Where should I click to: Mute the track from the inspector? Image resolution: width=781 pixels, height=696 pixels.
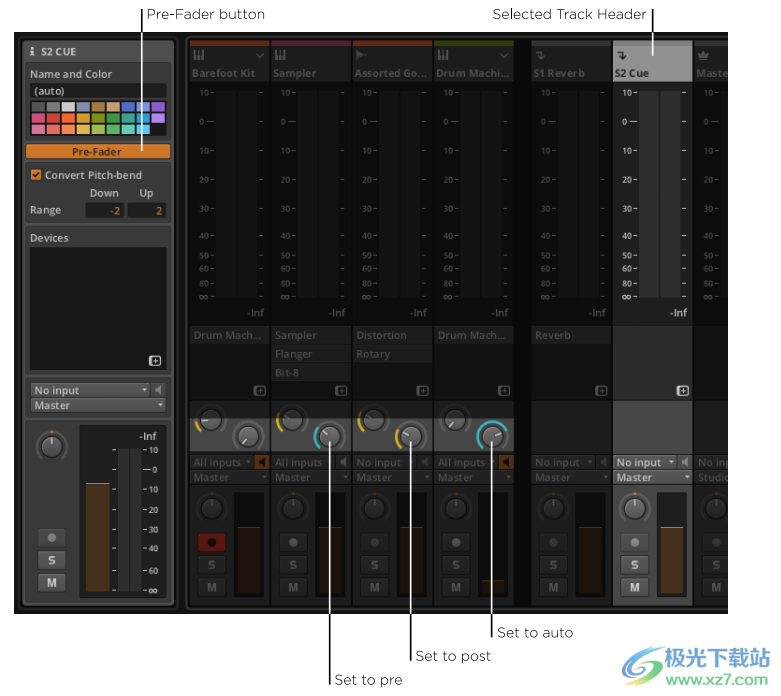click(x=52, y=582)
